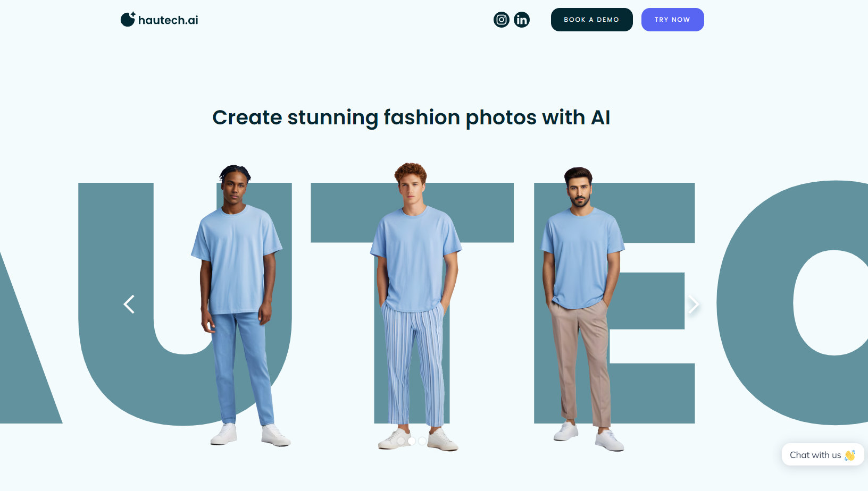Click the hautech.ai logo mark
This screenshot has width=868, height=491.
click(128, 19)
